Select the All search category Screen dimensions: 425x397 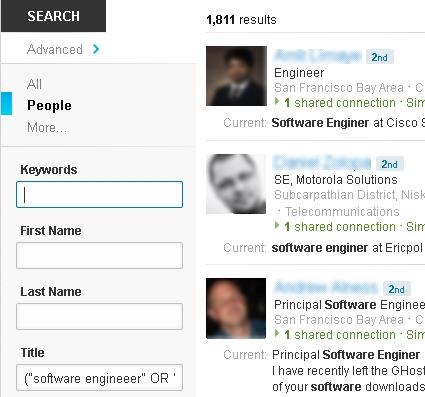click(34, 84)
